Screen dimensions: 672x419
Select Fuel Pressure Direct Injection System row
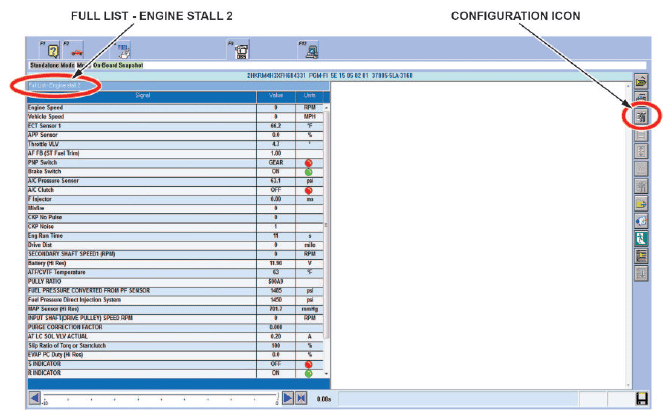tap(175, 300)
